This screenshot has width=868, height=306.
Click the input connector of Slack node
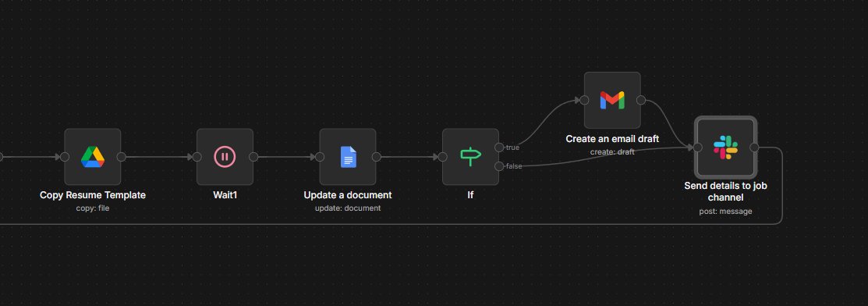[698, 148]
